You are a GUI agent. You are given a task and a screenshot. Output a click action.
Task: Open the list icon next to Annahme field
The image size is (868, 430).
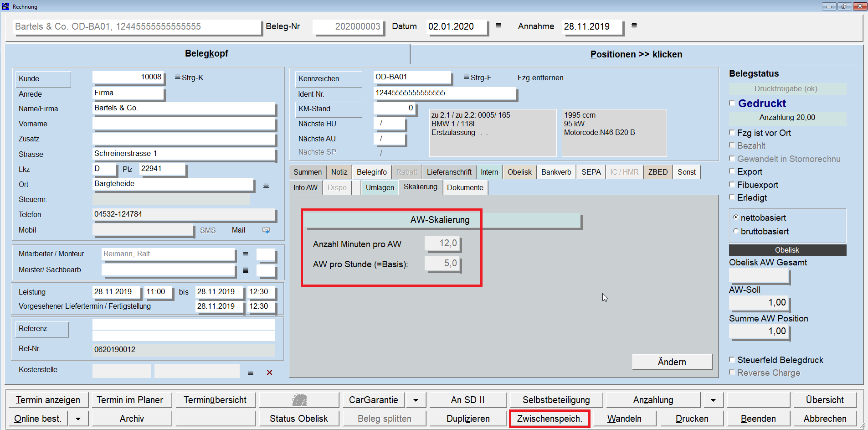click(x=634, y=26)
